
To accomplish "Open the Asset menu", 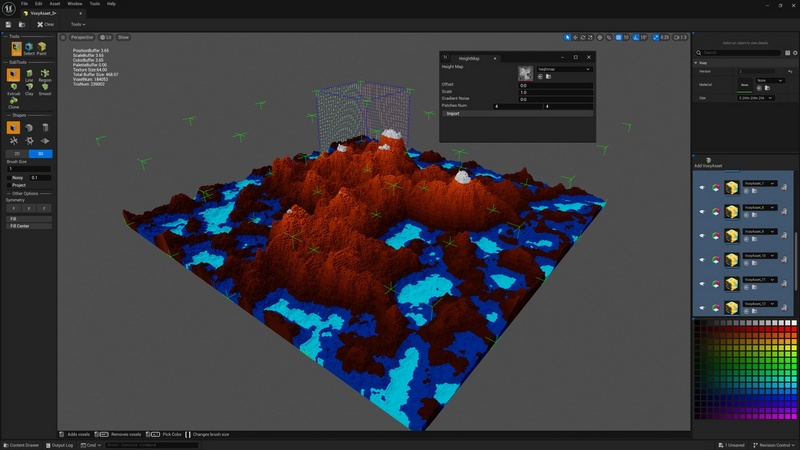I will click(x=53, y=4).
